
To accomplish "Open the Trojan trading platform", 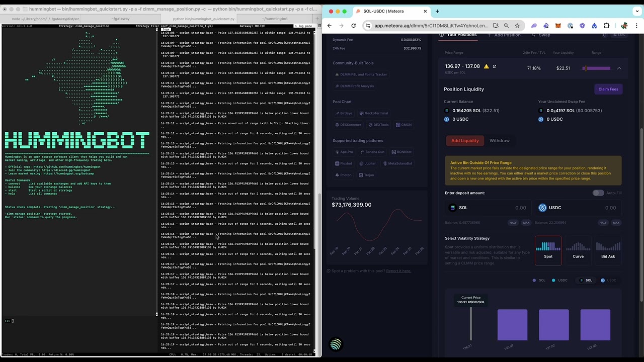I will (367, 175).
